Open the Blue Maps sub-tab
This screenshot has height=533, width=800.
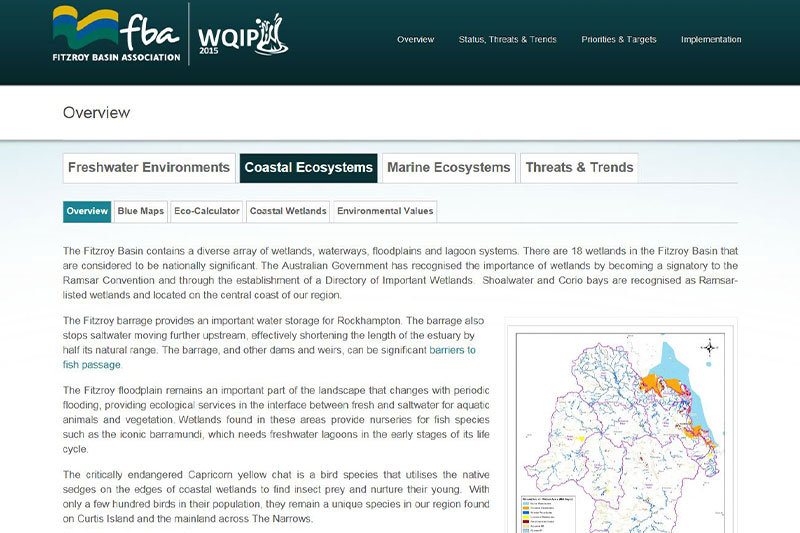pyautogui.click(x=140, y=211)
